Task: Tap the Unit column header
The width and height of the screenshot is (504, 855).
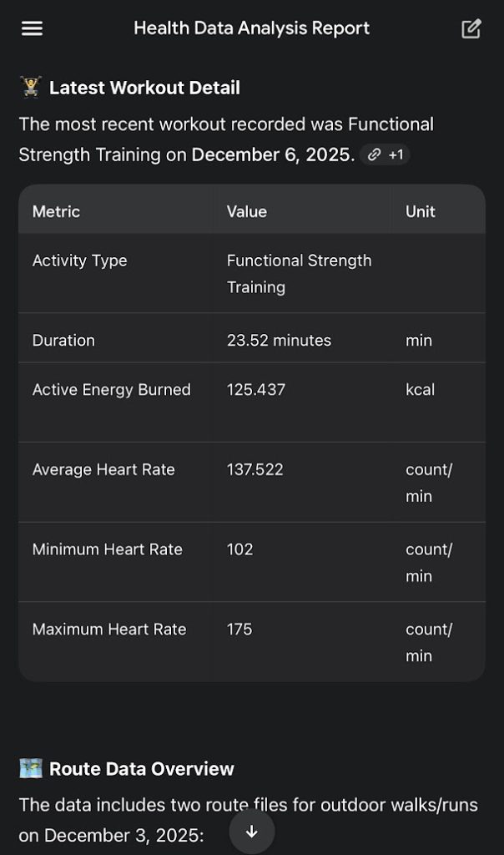Action: 421,211
